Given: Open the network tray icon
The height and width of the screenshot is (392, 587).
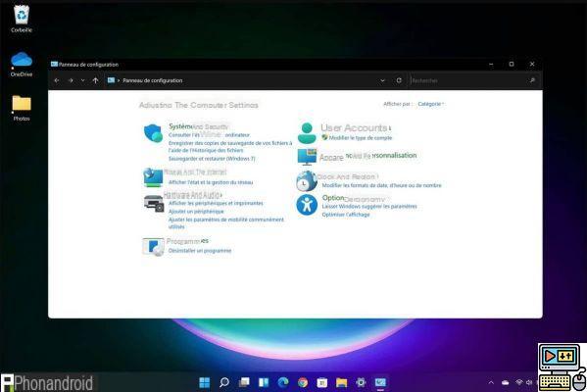Looking at the screenshot, I should pyautogui.click(x=519, y=382).
